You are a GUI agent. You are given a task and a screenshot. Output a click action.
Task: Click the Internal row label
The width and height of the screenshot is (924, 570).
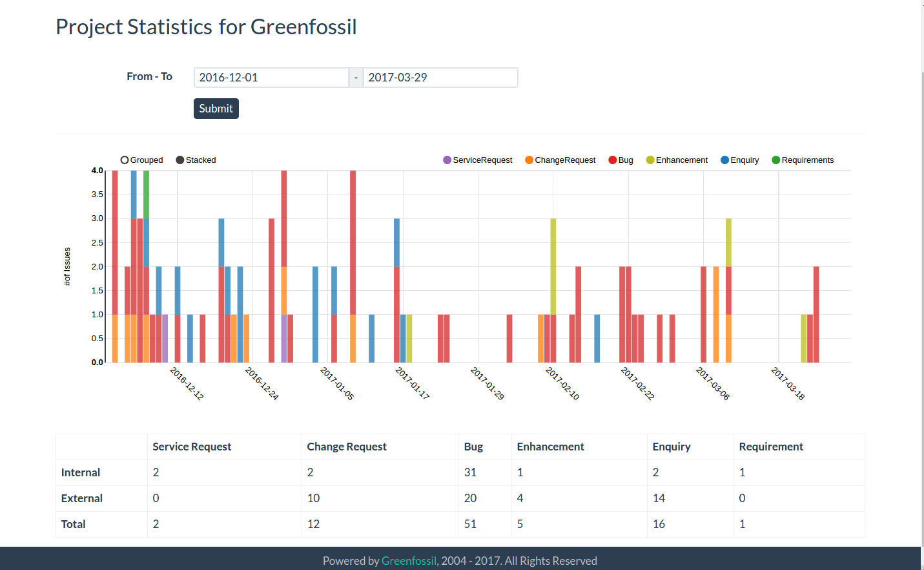coord(81,472)
